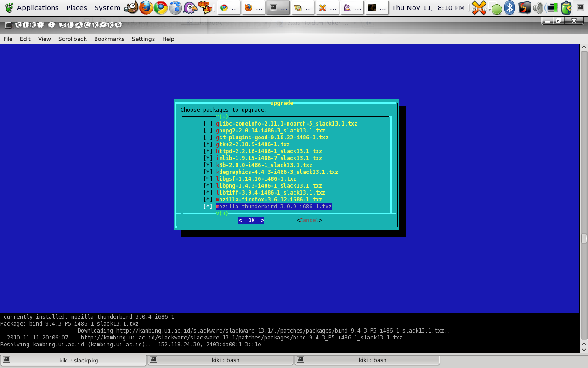Open the GNOME foot Applications icon
Viewport: 588px width, 368px height.
coord(9,7)
